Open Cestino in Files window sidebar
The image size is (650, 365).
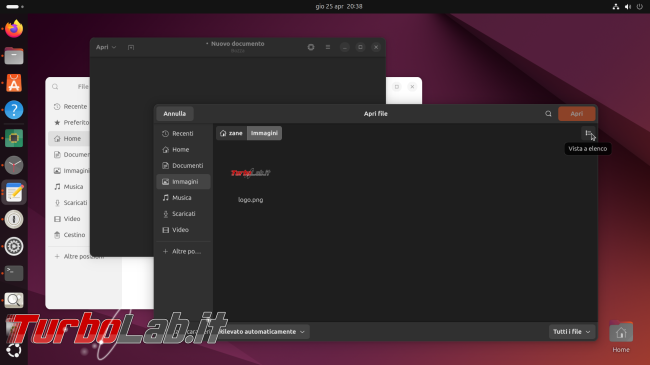69,235
